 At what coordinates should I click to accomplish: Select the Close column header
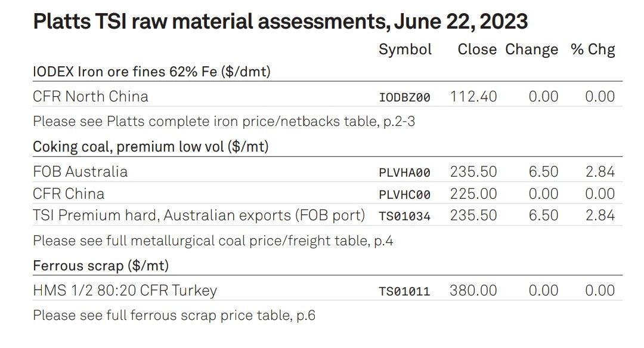click(x=477, y=50)
